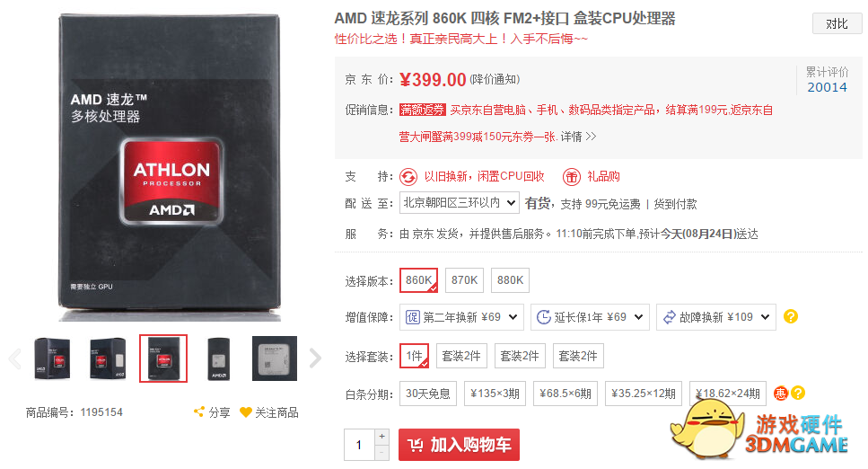
Task: Click the 对比 compare button
Action: pos(837,24)
